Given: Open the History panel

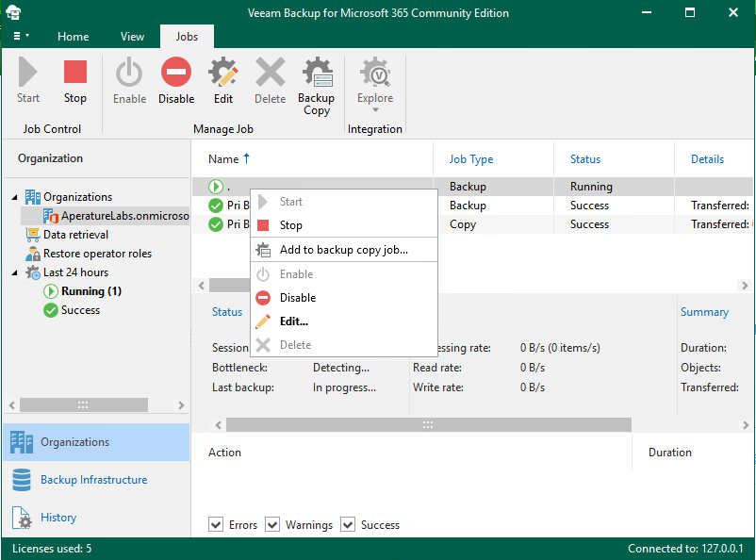Looking at the screenshot, I should point(58,518).
